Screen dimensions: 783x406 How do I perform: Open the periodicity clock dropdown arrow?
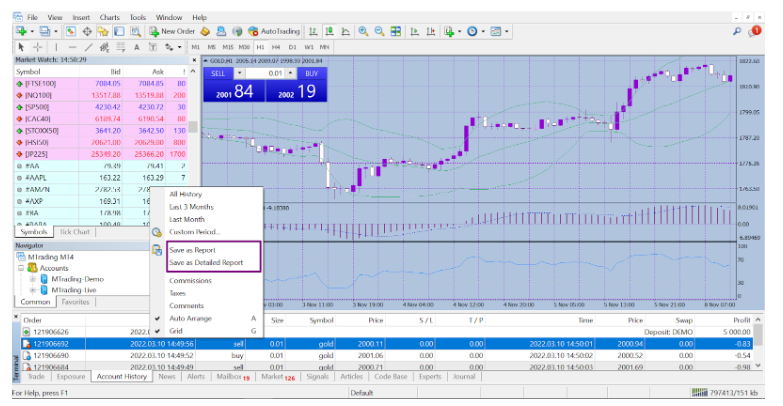point(483,31)
